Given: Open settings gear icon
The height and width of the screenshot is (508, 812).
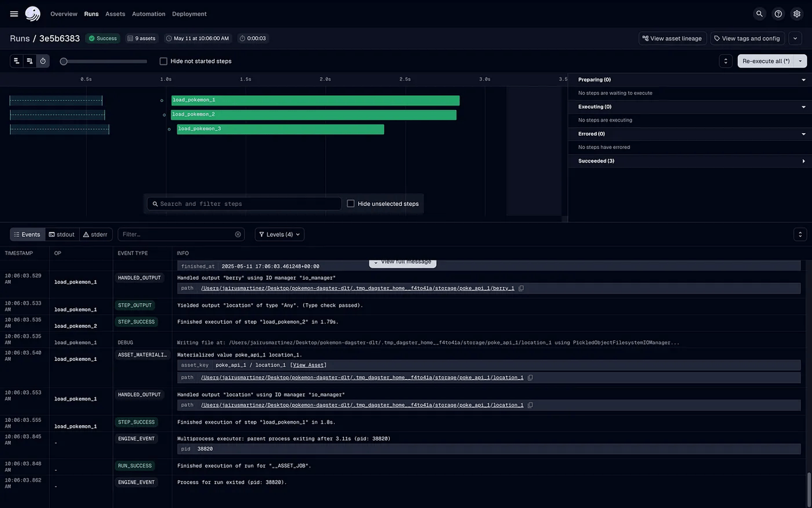Looking at the screenshot, I should tap(797, 14).
